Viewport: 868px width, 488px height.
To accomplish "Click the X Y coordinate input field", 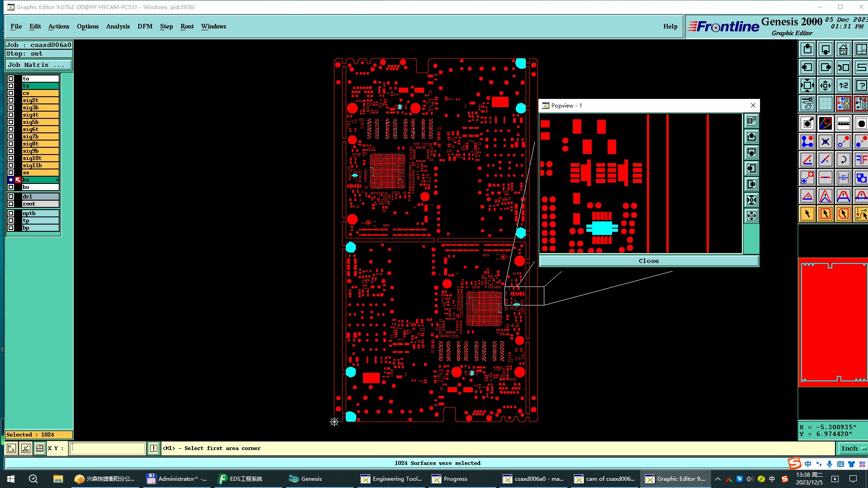I will point(107,448).
